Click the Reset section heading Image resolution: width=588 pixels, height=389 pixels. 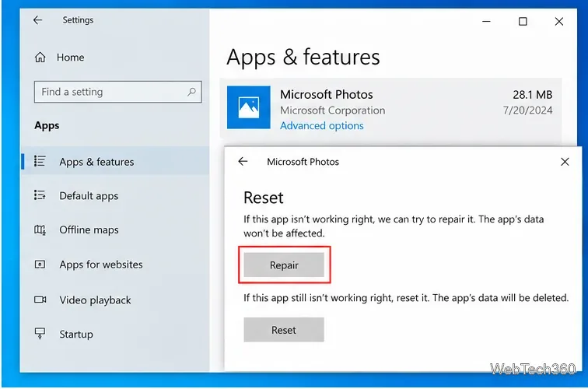264,198
